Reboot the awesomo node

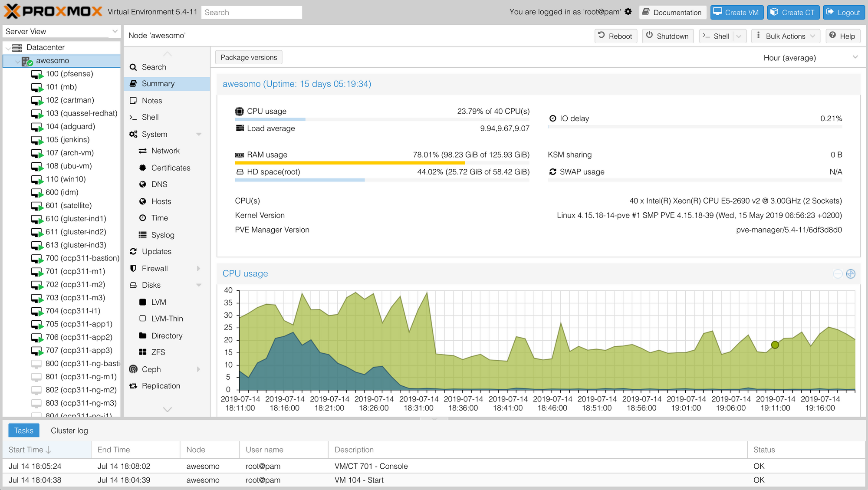615,36
